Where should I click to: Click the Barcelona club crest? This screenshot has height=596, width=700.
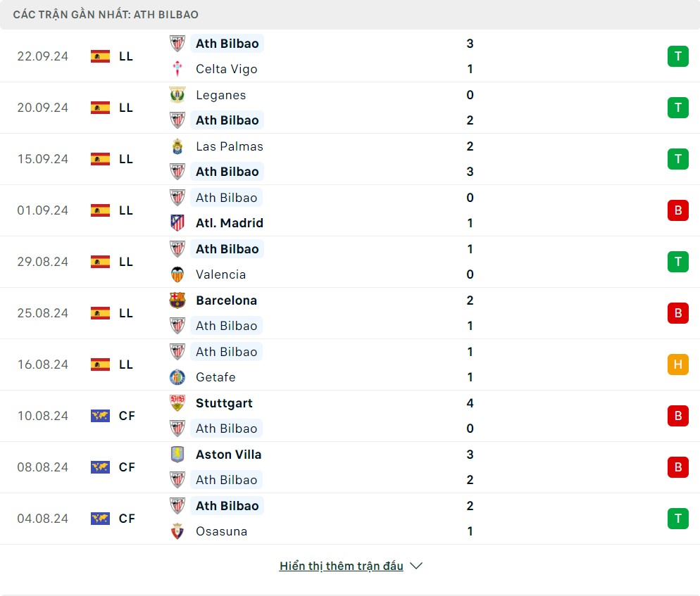(x=177, y=300)
